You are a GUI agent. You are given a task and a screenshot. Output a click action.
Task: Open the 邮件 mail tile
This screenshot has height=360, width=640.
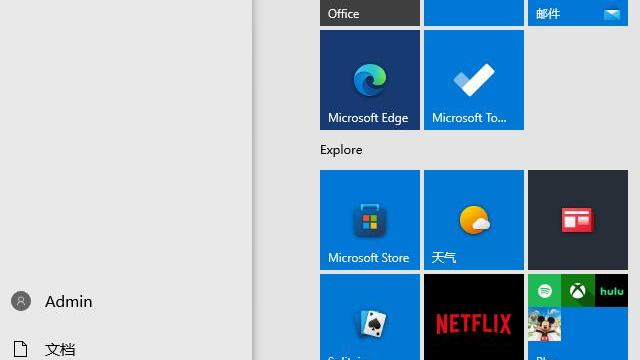pyautogui.click(x=578, y=13)
